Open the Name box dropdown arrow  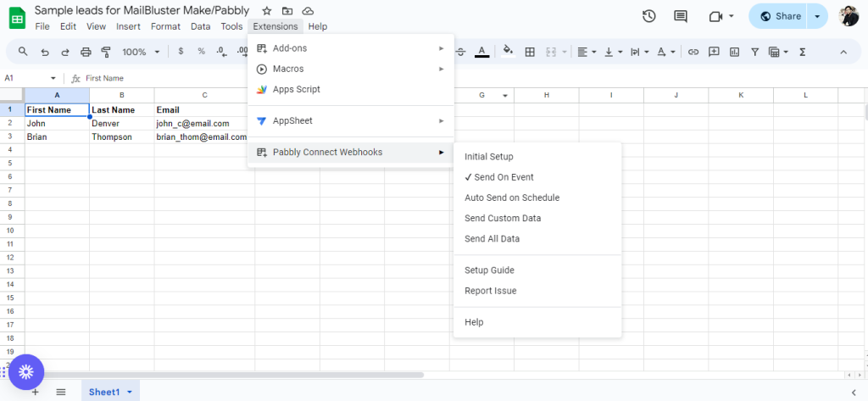coord(53,78)
